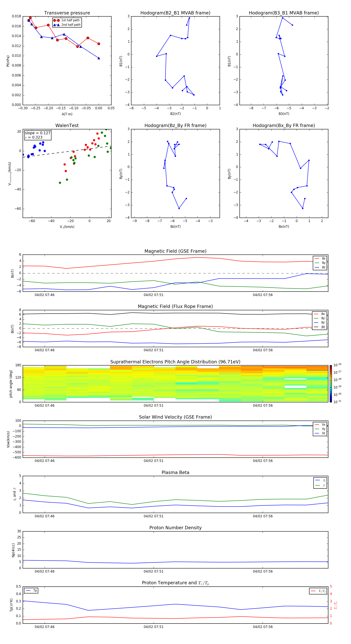Click 'Bz(nT)' x-axis label

point(175,227)
